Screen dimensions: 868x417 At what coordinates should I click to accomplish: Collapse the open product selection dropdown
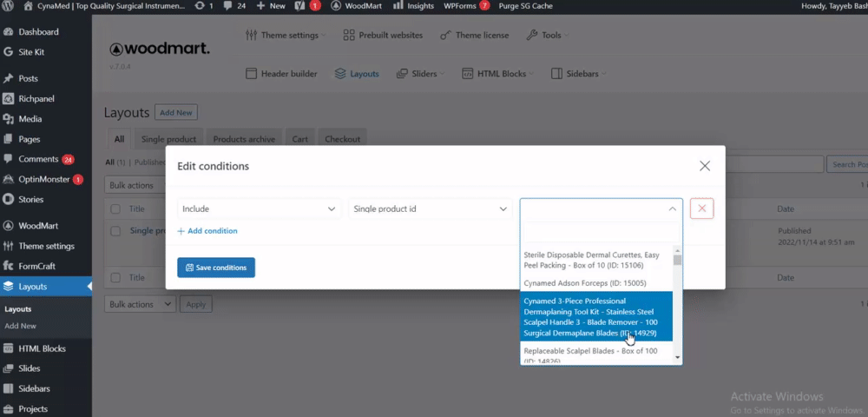pyautogui.click(x=602, y=208)
